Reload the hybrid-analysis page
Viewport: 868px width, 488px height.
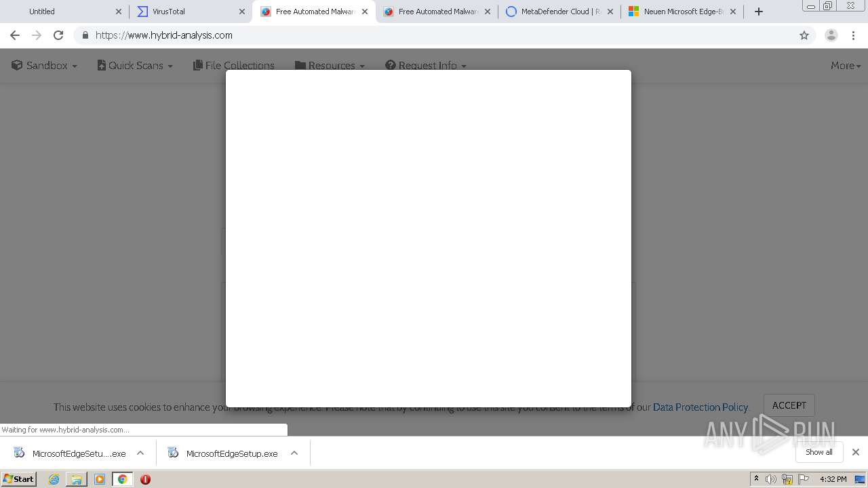58,35
